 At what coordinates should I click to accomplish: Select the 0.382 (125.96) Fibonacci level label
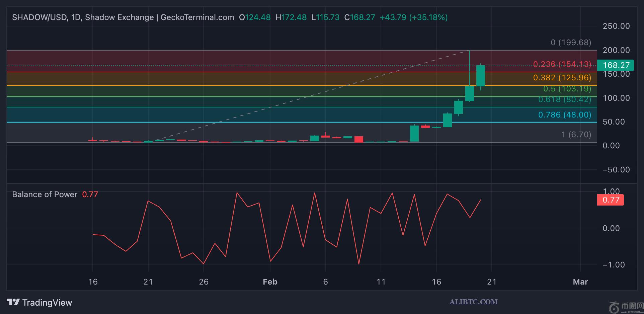click(562, 78)
